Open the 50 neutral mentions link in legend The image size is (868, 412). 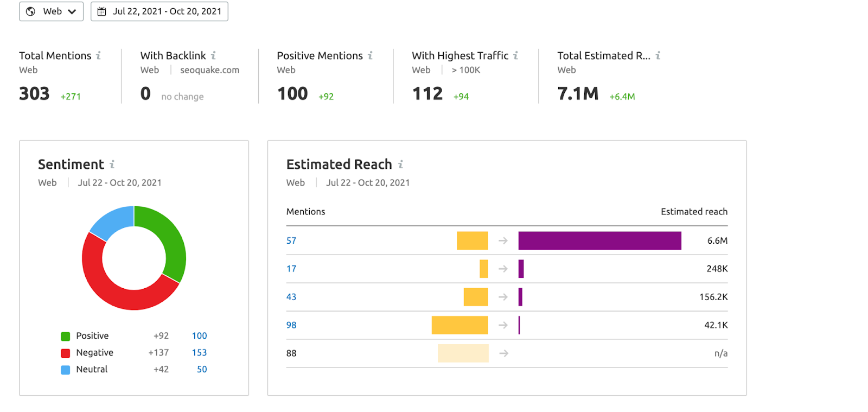(202, 370)
